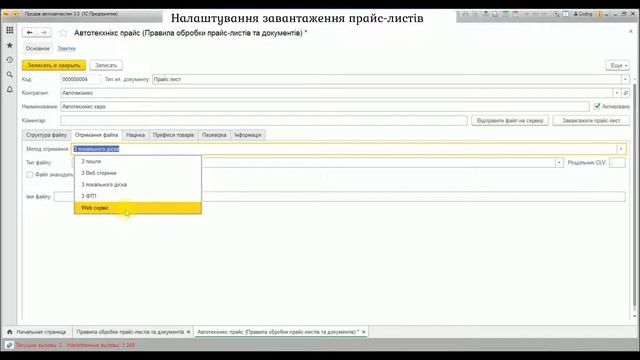Switch to Інформація tab
This screenshot has width=640, height=360.
click(x=248, y=135)
